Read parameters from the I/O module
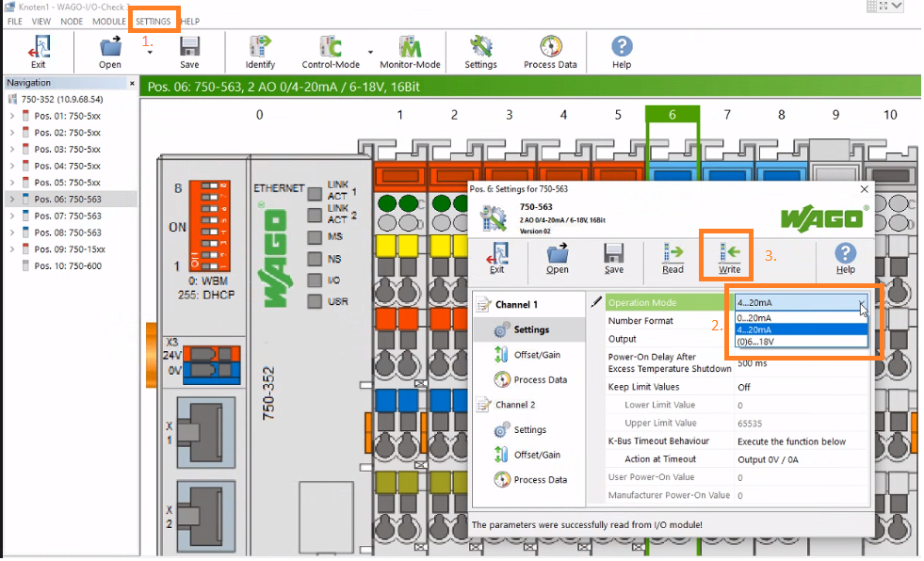The height and width of the screenshot is (561, 924). [x=673, y=258]
